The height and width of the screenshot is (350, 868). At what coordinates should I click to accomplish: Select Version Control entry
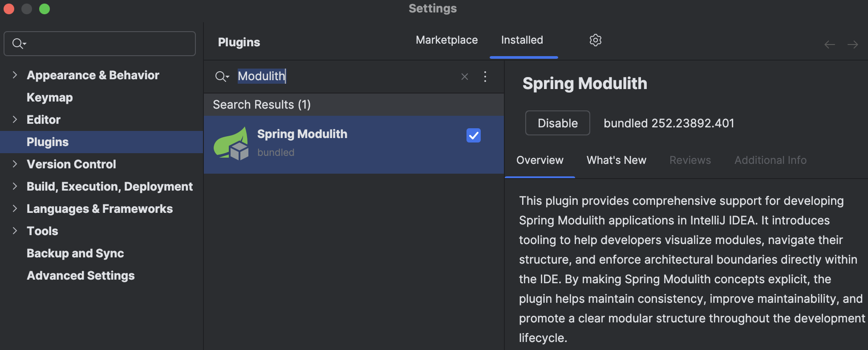point(71,164)
